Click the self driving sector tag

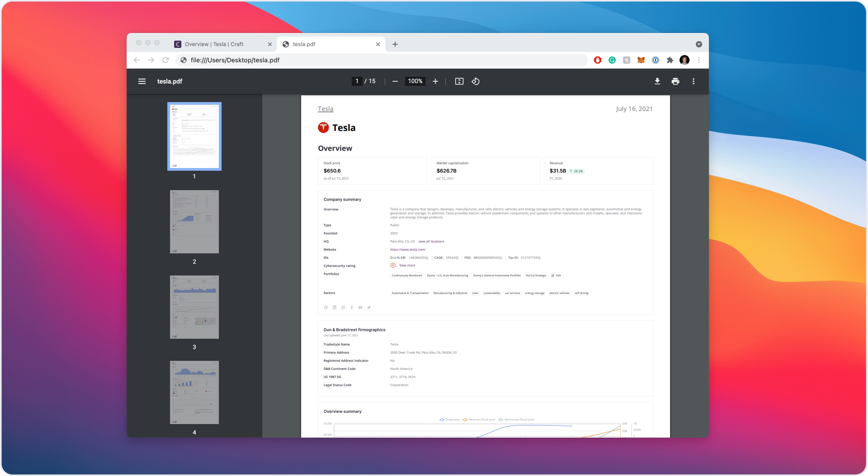point(581,293)
